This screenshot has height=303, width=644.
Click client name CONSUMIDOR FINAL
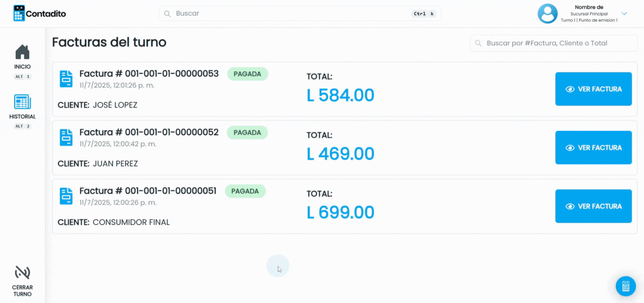pyautogui.click(x=131, y=222)
